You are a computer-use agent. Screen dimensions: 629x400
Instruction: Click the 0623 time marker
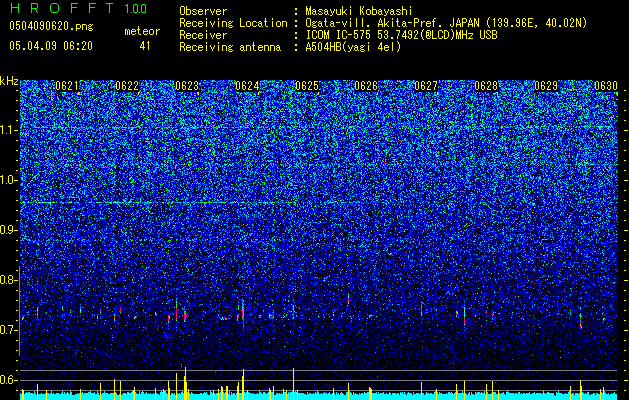[x=187, y=86]
